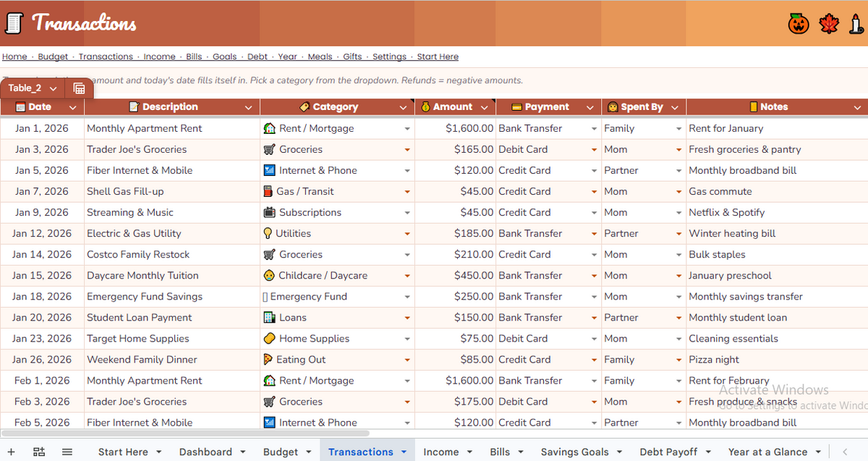The image size is (868, 461).
Task: Open Spent By dropdown in Daycare Monthly Tuition row
Action: pos(678,276)
